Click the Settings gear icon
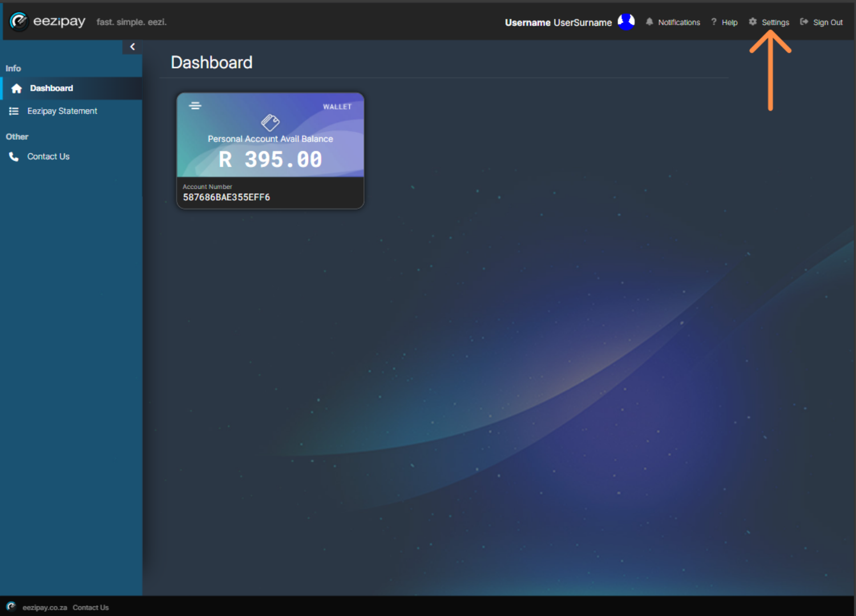Screen dimensions: 856x616 pos(753,22)
